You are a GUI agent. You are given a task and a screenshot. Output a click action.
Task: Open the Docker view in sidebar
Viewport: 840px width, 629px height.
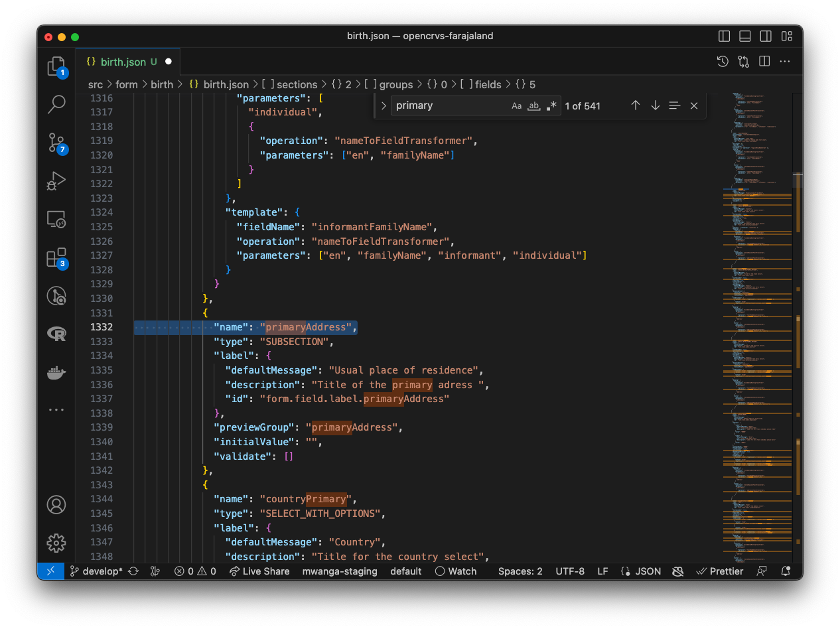pos(56,372)
